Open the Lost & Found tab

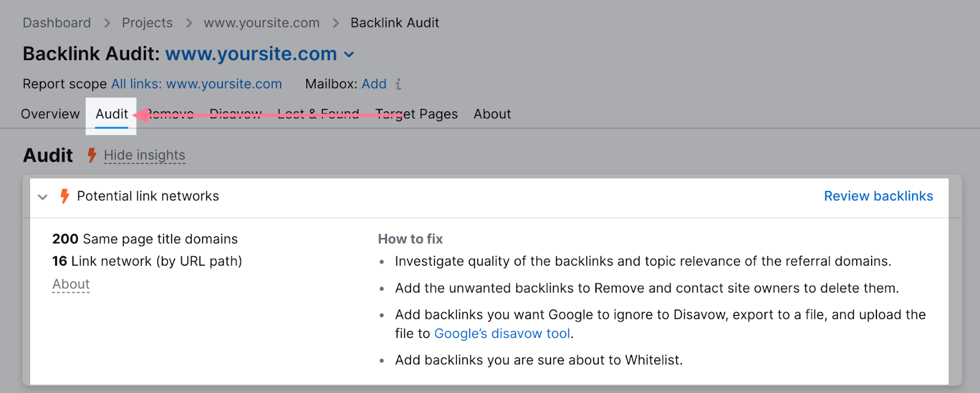click(318, 114)
